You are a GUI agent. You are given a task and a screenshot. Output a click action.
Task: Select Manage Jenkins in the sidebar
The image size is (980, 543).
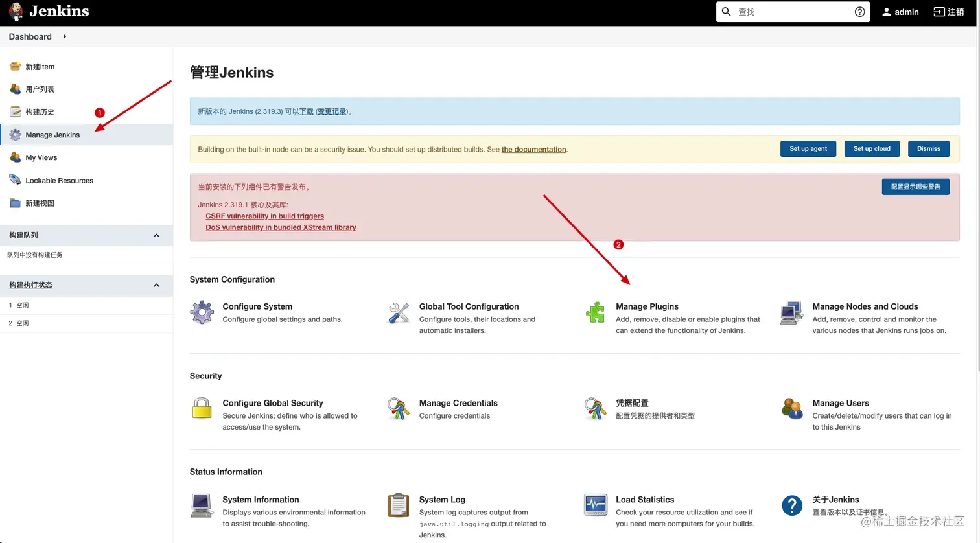[x=52, y=135]
